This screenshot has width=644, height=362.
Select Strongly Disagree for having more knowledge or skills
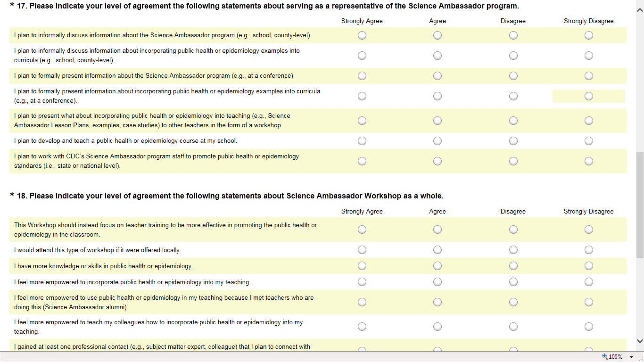click(x=589, y=266)
